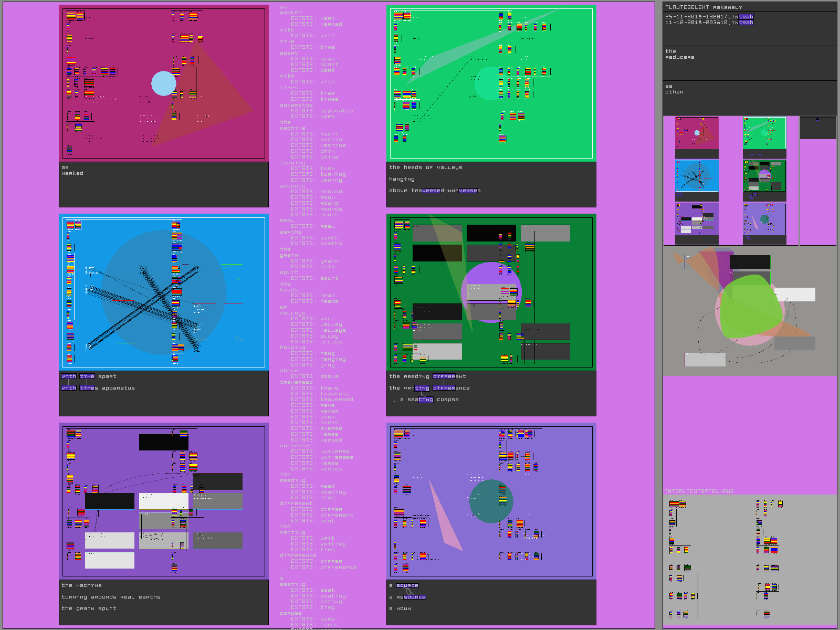The image size is (840, 630).
Task: Click the teal circle in the lavender panel
Action: point(491,501)
